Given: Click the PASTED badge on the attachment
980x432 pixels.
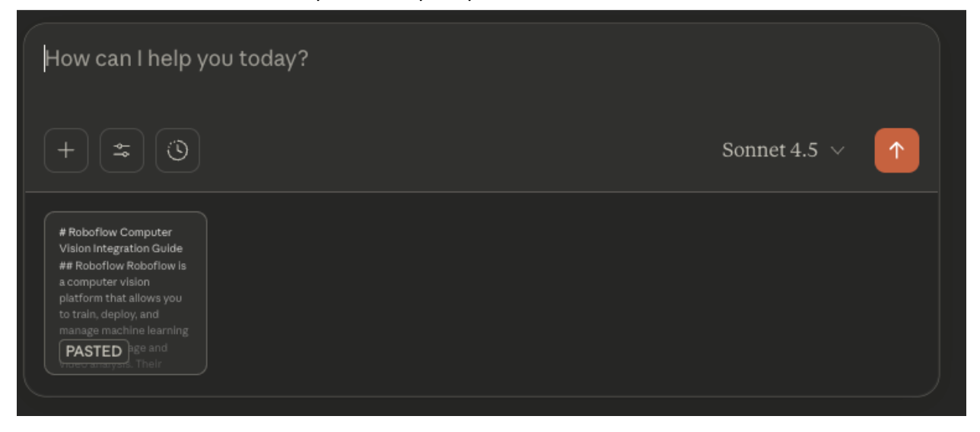Looking at the screenshot, I should click(x=94, y=351).
